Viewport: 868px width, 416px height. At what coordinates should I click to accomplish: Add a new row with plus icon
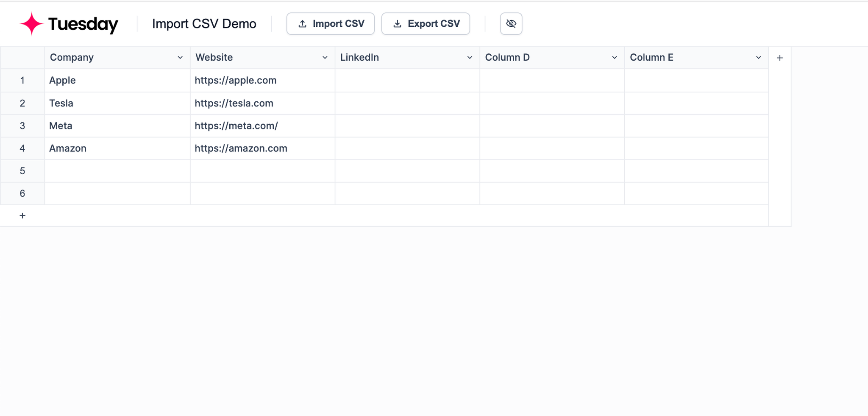pyautogui.click(x=22, y=216)
